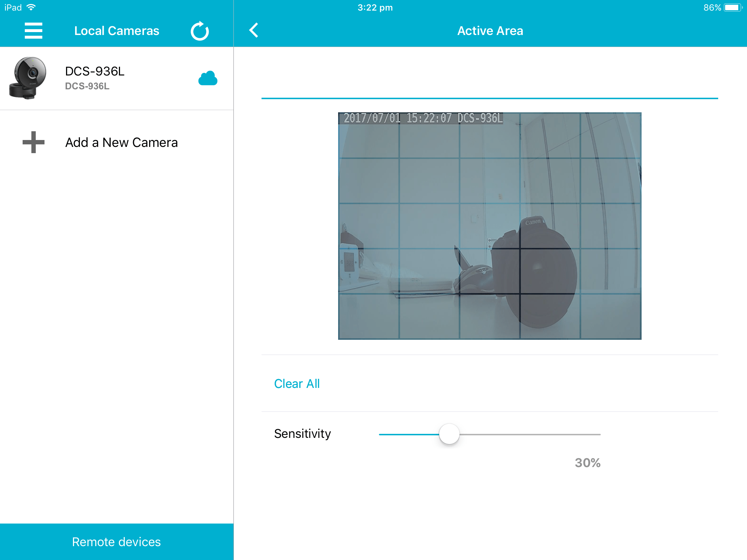Refresh the local cameras list

(200, 31)
